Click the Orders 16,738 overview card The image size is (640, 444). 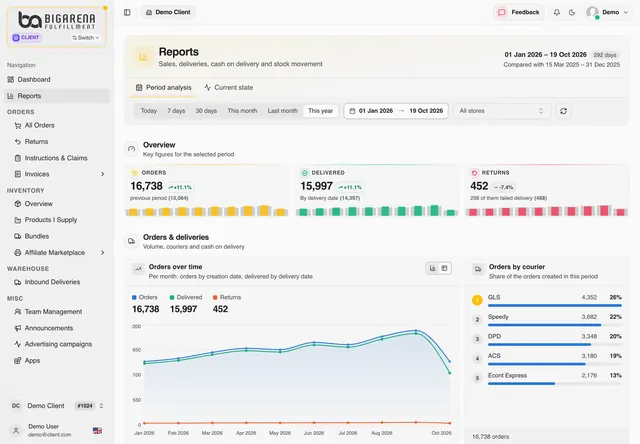[207, 191]
